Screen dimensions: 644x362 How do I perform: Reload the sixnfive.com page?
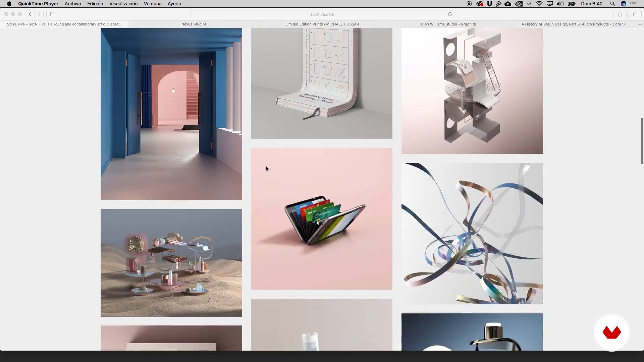(x=450, y=14)
